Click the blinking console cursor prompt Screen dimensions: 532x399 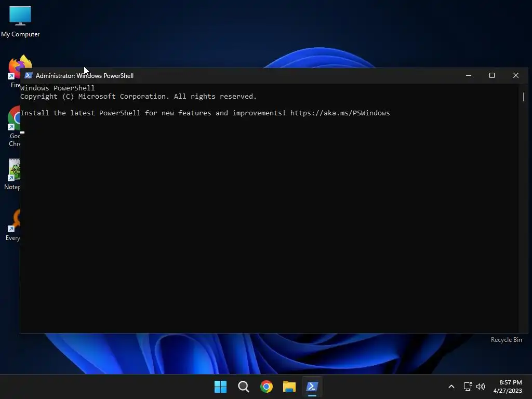click(22, 132)
